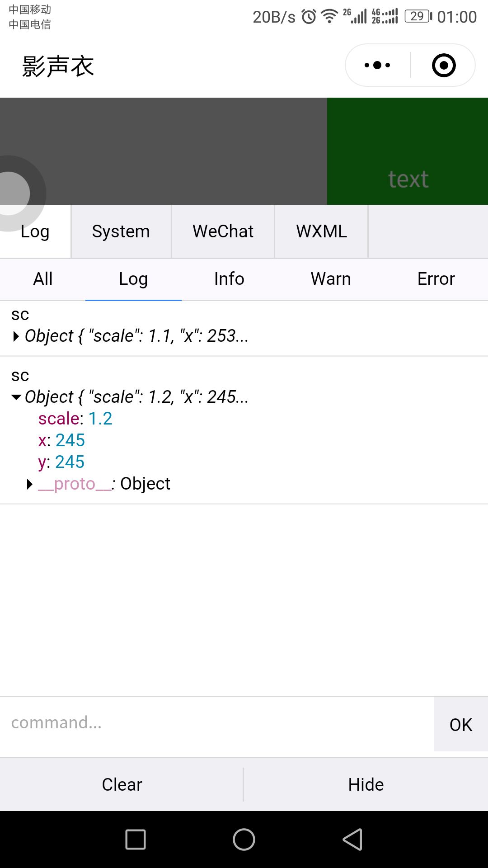Collapse the Object with scale 1.2
The image size is (488, 868).
pos(16,397)
